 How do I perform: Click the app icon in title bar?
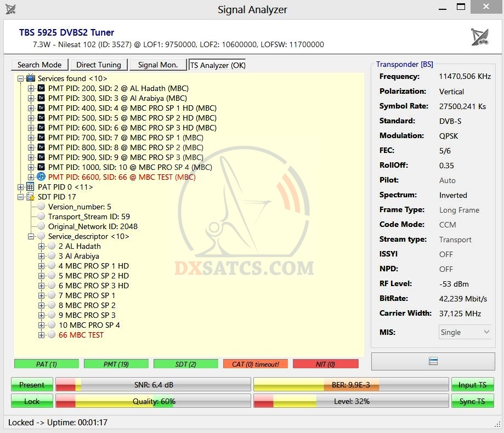pos(10,9)
